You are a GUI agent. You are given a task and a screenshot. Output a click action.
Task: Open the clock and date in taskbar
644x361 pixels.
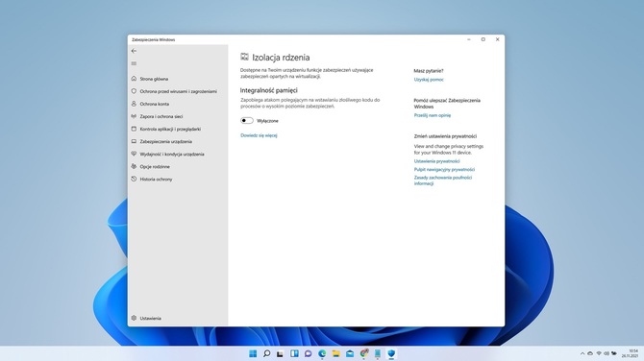630,353
